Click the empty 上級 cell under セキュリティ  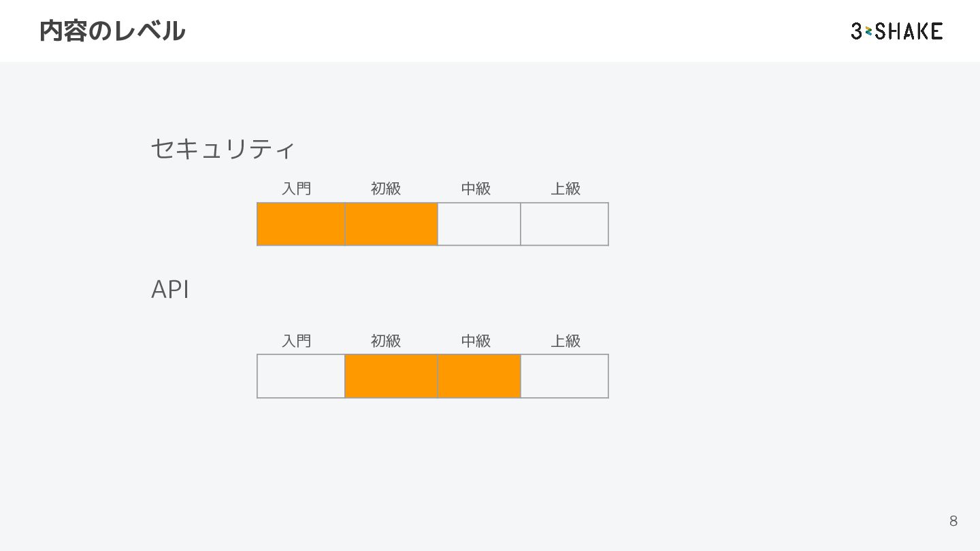tap(564, 224)
